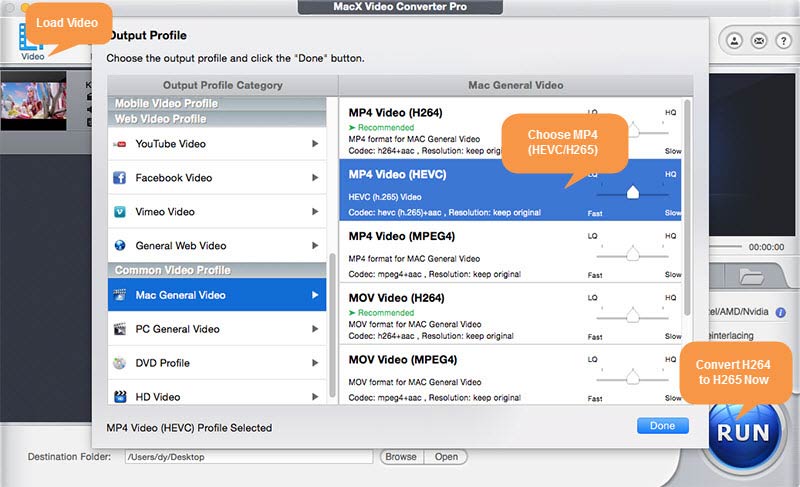The image size is (800, 487).
Task: Select the YouTube Video category
Action: click(x=217, y=144)
